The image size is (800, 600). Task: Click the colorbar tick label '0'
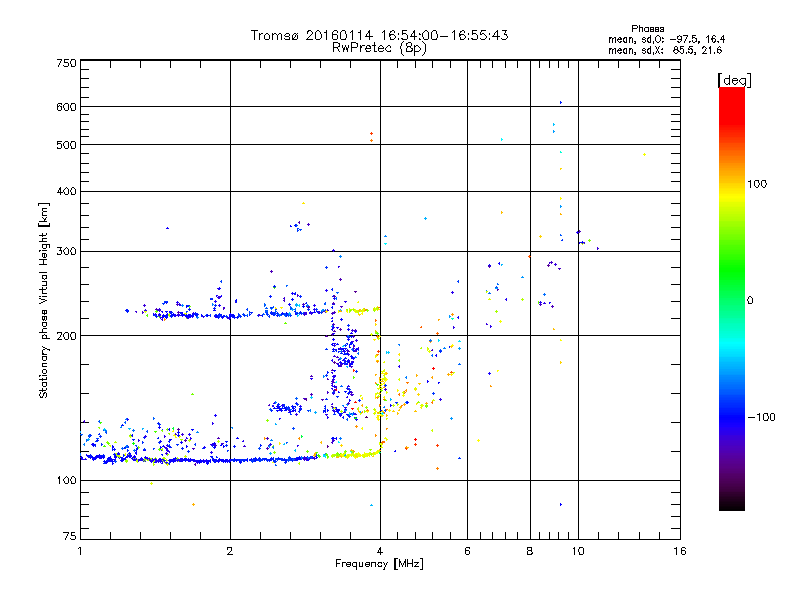pyautogui.click(x=750, y=300)
